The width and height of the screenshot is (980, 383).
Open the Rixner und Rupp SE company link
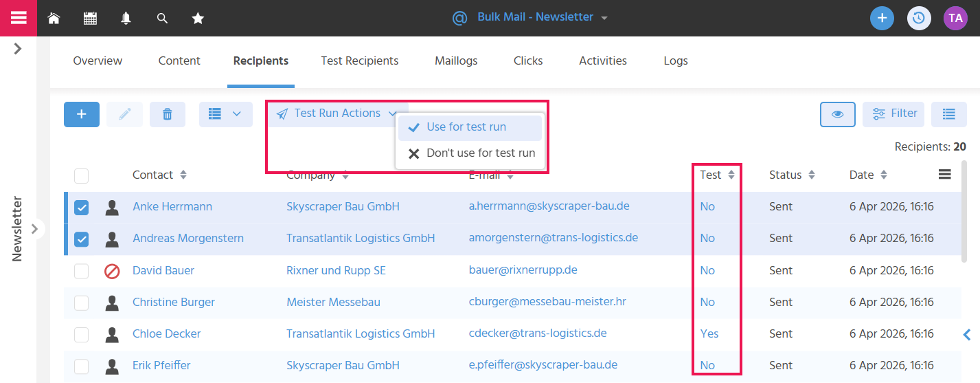click(x=336, y=271)
